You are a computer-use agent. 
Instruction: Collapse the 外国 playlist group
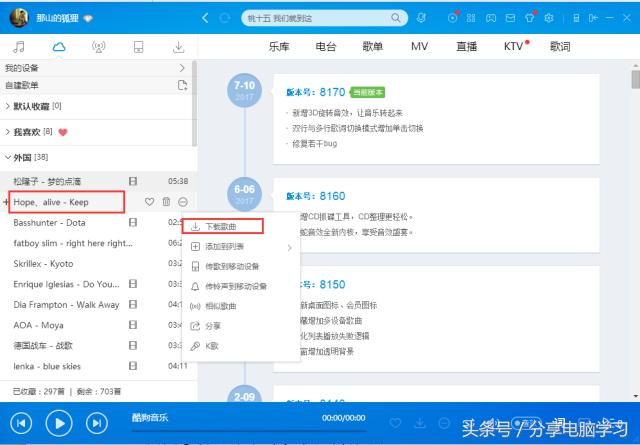(x=9, y=158)
